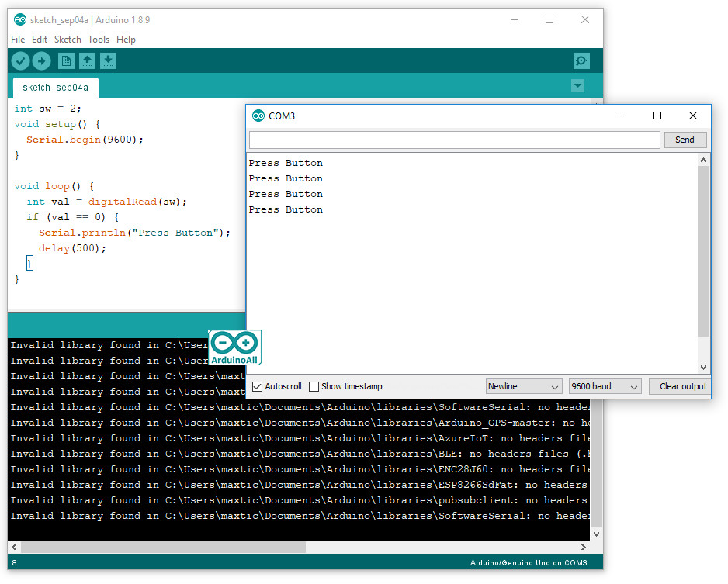Click the digitalRead(sw) code line

point(106,202)
